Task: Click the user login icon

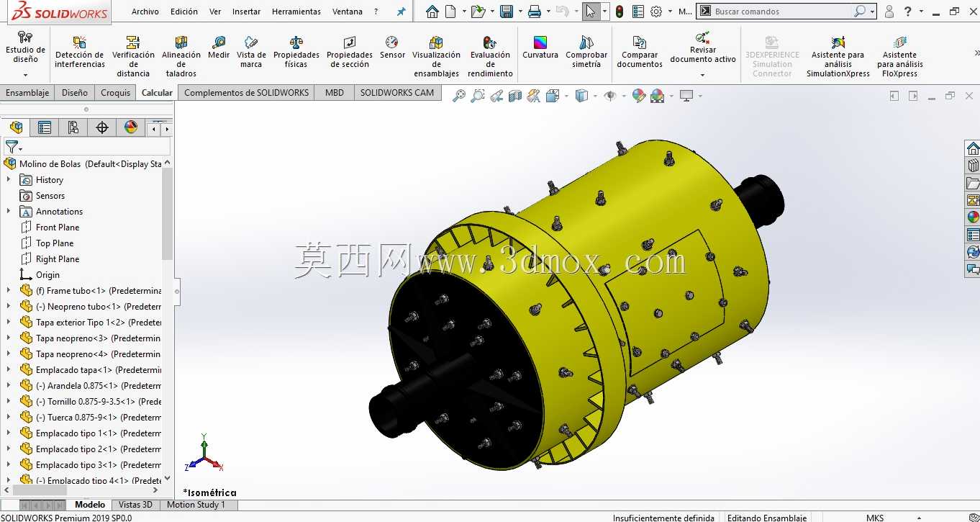Action: pos(889,12)
